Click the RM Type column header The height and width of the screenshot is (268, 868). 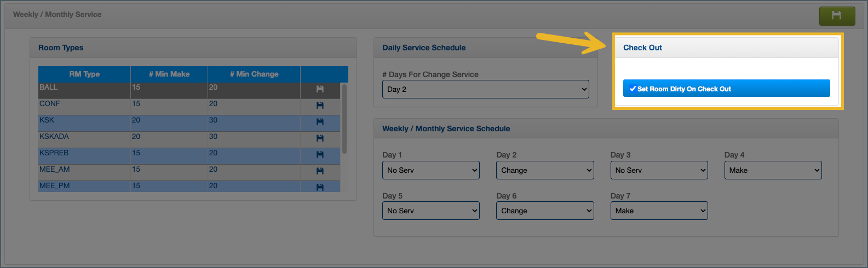pyautogui.click(x=84, y=74)
